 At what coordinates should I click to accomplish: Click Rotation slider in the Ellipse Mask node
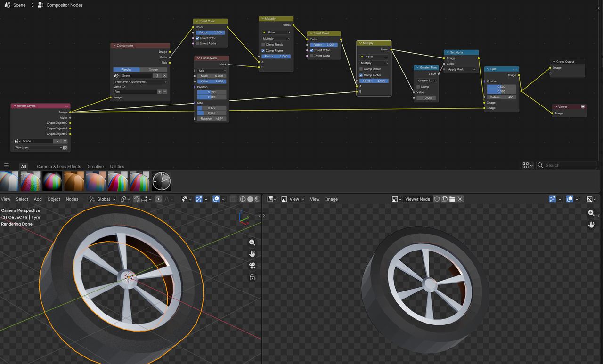(x=212, y=119)
